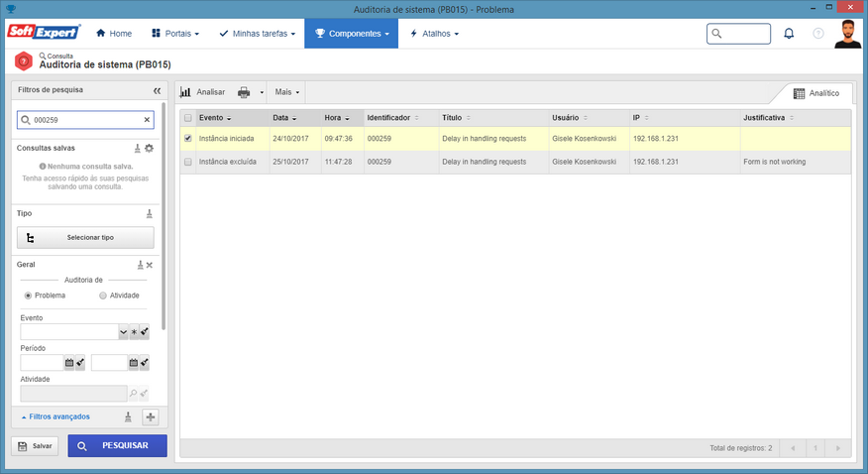The width and height of the screenshot is (868, 474).
Task: Open the Minhas tarefas dropdown
Action: (258, 34)
